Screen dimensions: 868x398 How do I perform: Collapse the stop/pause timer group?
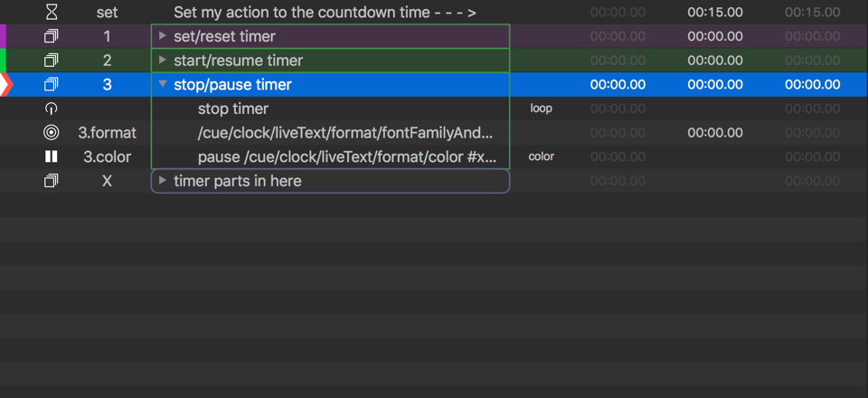[x=162, y=84]
